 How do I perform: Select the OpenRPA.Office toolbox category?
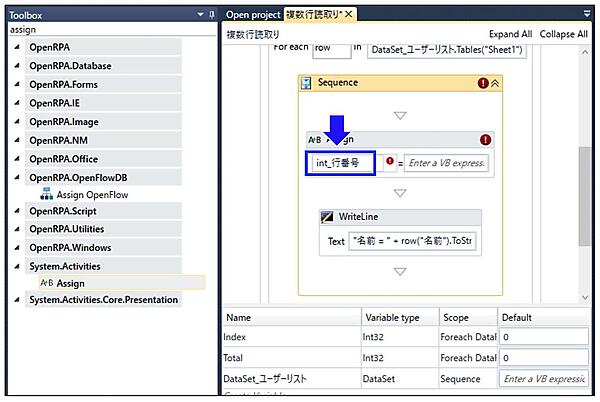pos(63,158)
